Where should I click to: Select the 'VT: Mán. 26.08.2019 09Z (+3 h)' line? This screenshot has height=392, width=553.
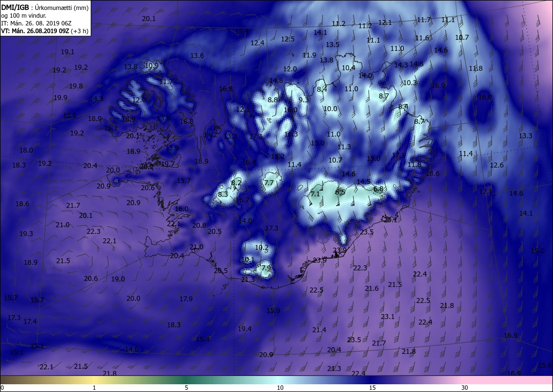point(45,30)
